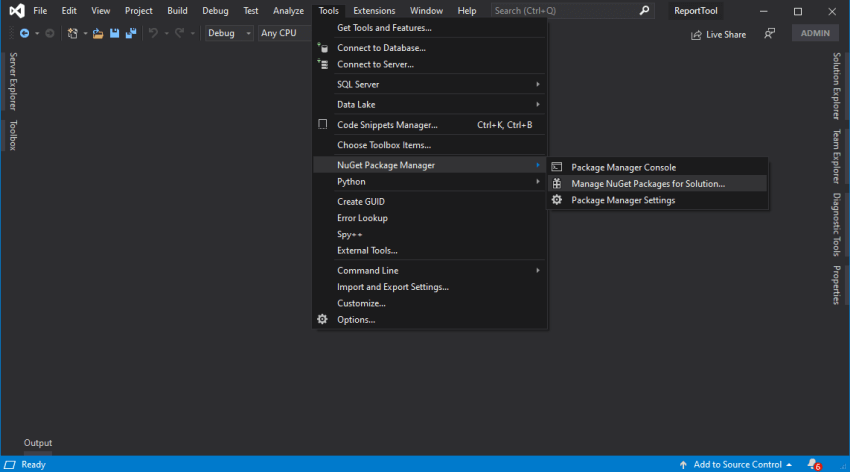850x472 pixels.
Task: Open the Toolbox side tab
Action: tap(13, 135)
